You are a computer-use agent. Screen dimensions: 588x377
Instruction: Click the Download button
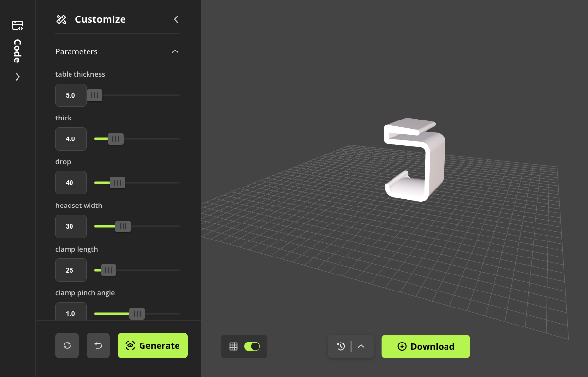coord(426,346)
